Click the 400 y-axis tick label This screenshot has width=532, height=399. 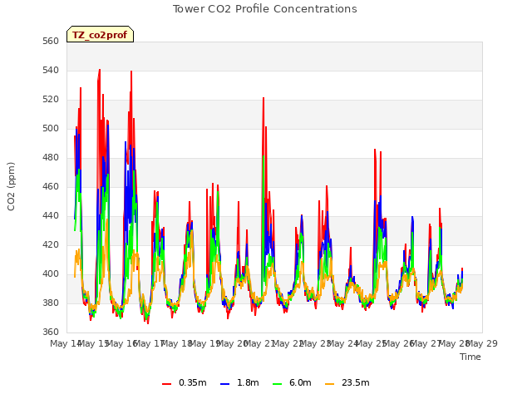(x=51, y=273)
